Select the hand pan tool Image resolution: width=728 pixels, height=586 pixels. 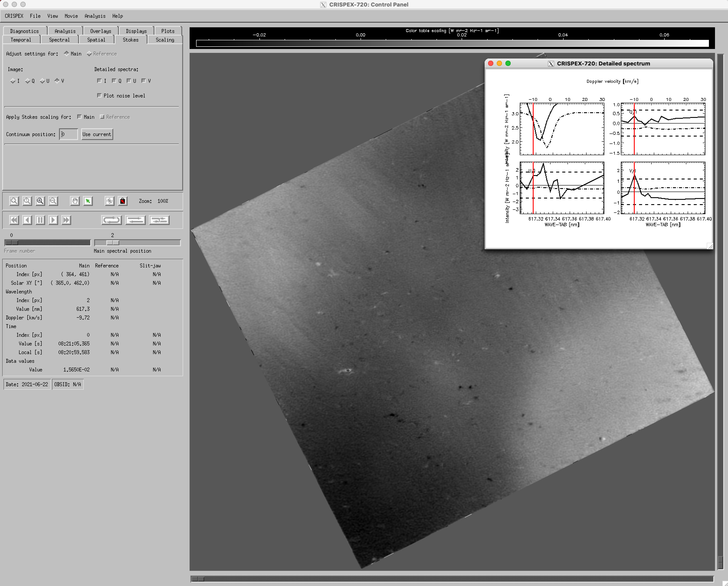[x=75, y=201]
